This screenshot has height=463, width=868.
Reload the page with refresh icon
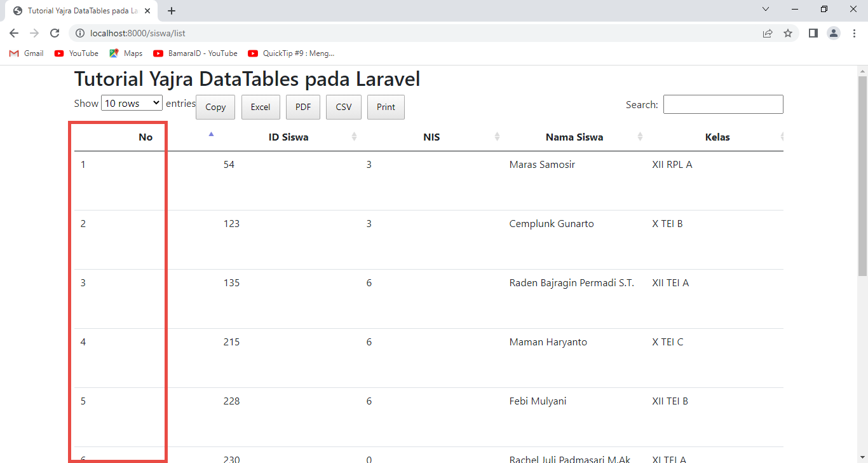[55, 33]
